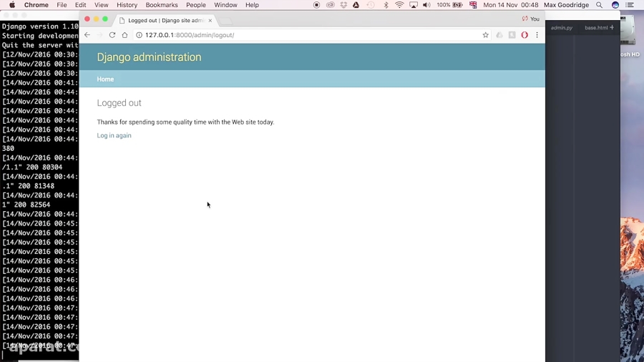644x362 pixels.
Task: Open the Wi-Fi status menu
Action: (399, 5)
